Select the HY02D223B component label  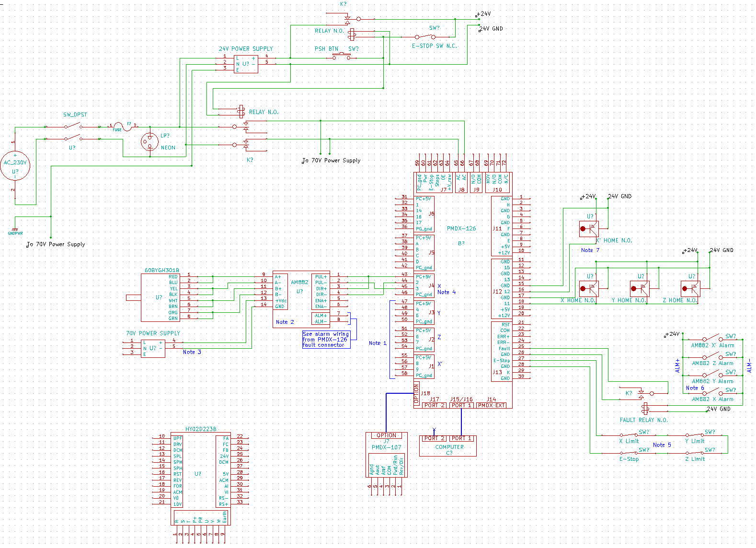201,429
